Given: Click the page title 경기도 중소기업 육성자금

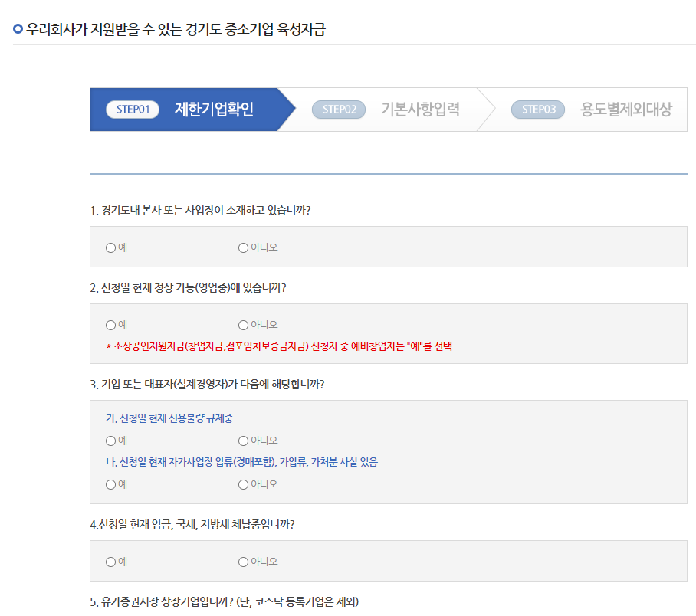Looking at the screenshot, I should (176, 29).
